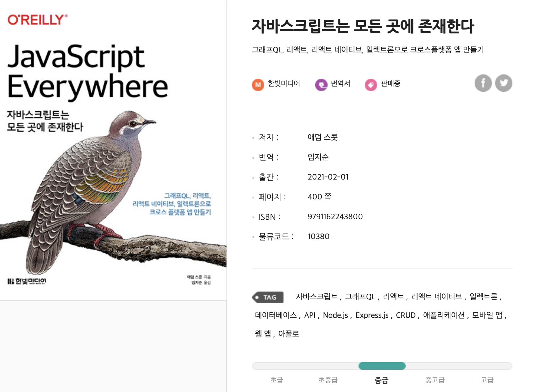The height and width of the screenshot is (392, 536).
Task: Click the book title 자바스크립트는 모든 곳에 존재한다
Action: [x=363, y=26]
